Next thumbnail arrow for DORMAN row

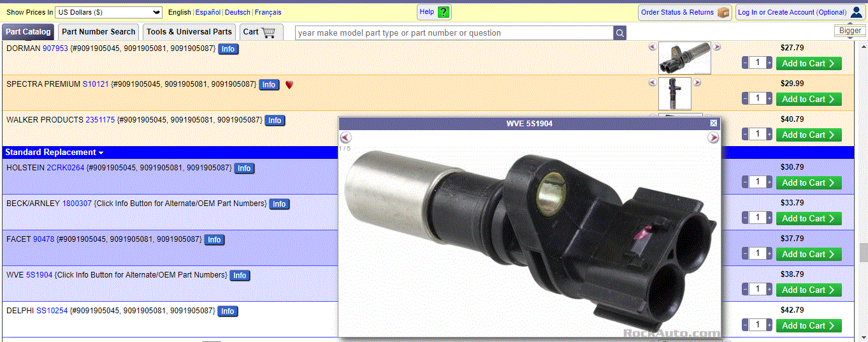(717, 47)
